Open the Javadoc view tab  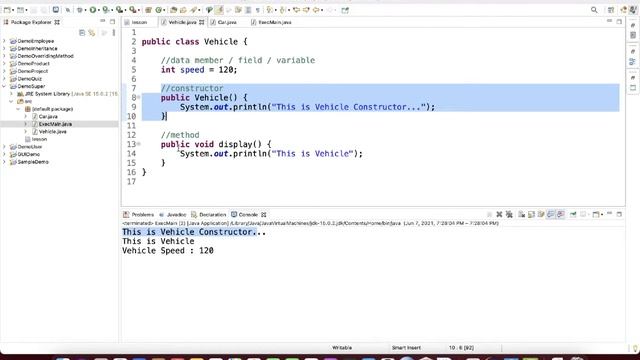[173, 214]
